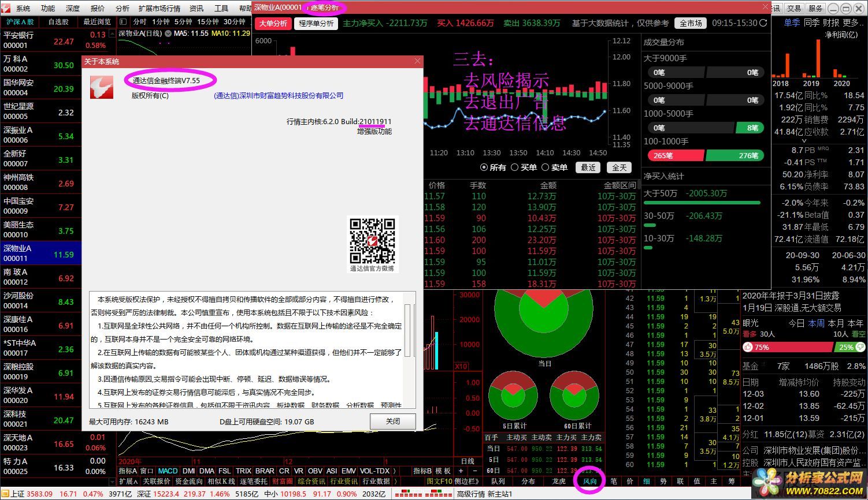Open the 资金流向 tab

pyautogui.click(x=189, y=481)
